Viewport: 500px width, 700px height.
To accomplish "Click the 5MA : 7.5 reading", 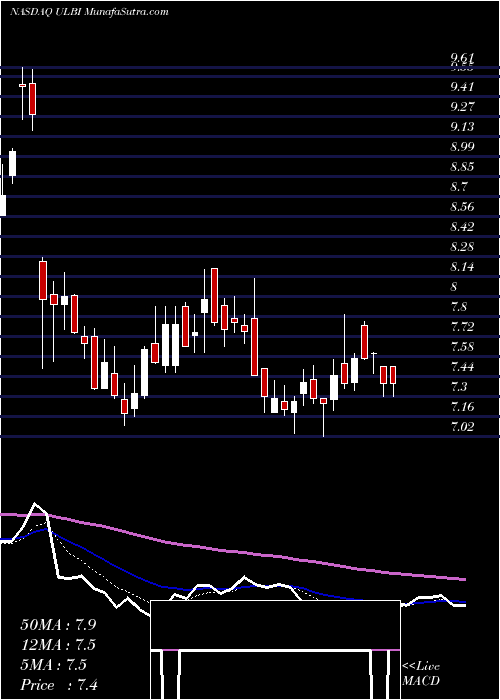I will click(54, 665).
